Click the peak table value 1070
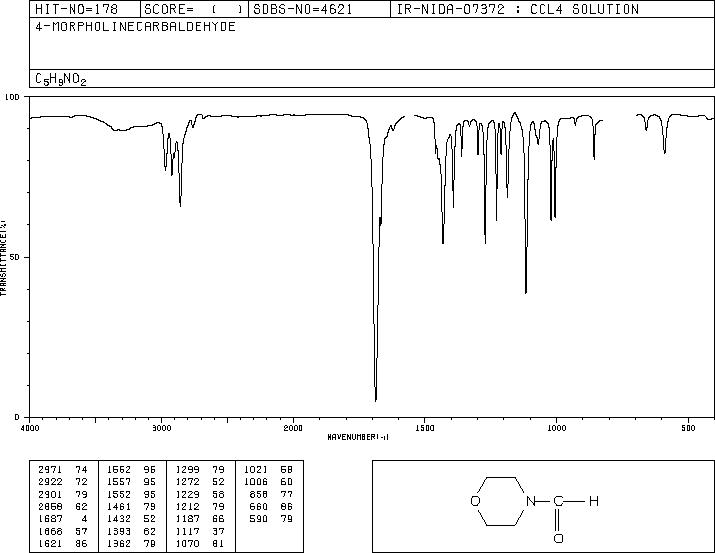The width and height of the screenshot is (715, 553). (187, 543)
